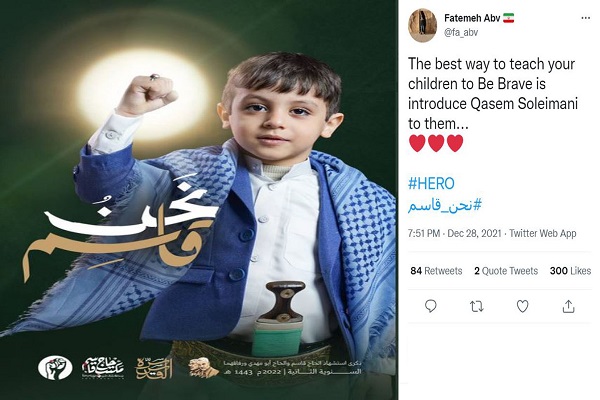View the 300 Likes list
The height and width of the screenshot is (400, 600).
pos(570,271)
